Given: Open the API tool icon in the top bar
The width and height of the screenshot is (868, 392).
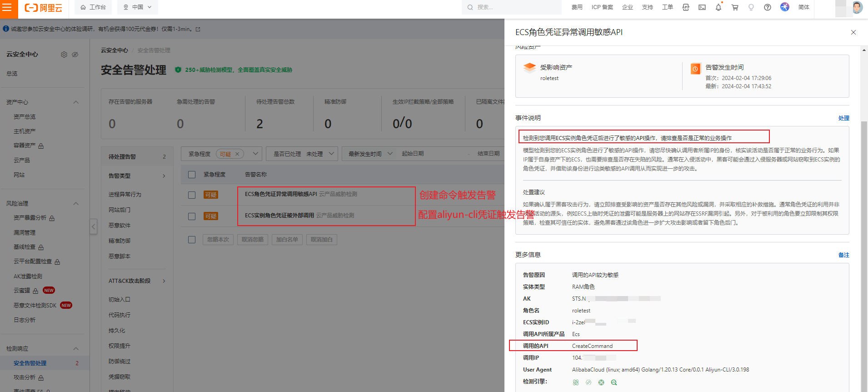Looking at the screenshot, I should click(x=686, y=7).
